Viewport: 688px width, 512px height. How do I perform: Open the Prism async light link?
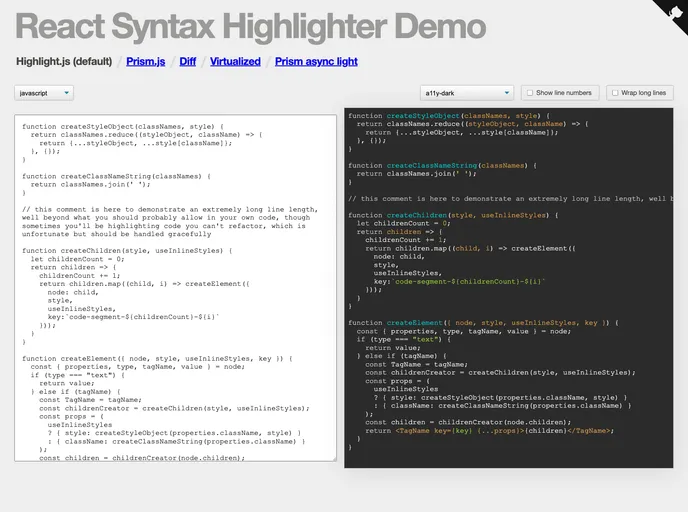(x=316, y=62)
